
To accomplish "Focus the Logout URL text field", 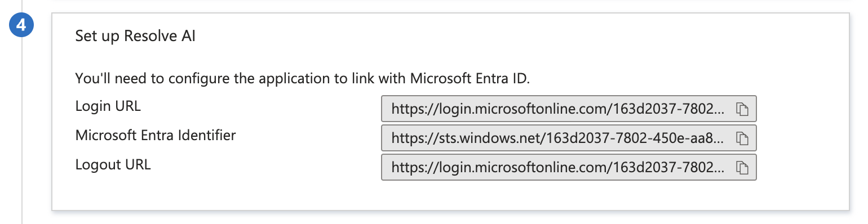I will click(569, 167).
